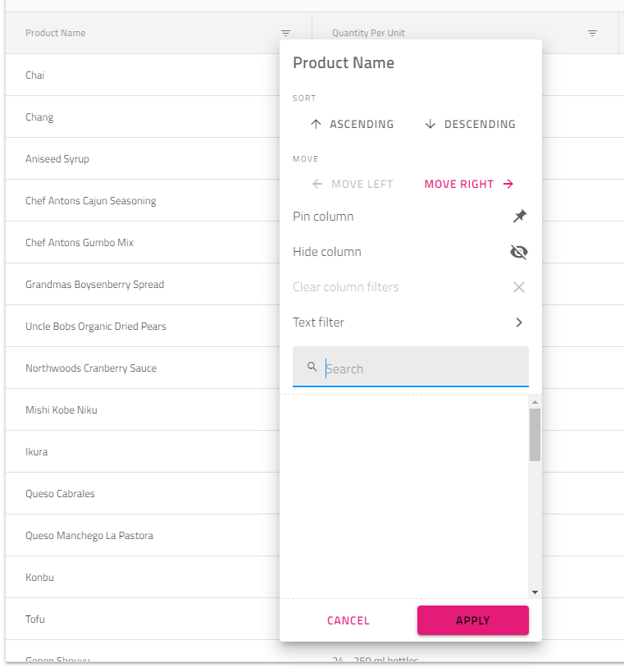The image size is (624, 672).
Task: Click the clear column filters X icon
Action: click(519, 287)
